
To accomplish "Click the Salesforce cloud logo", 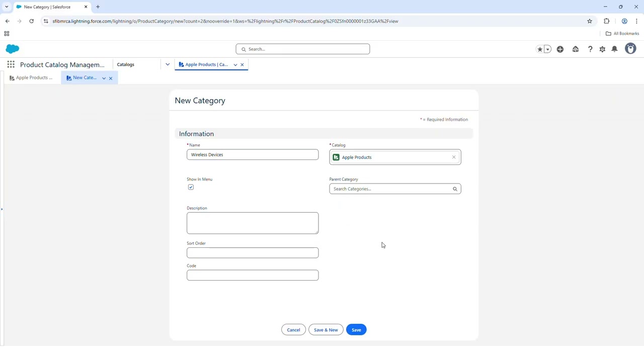I will [13, 49].
